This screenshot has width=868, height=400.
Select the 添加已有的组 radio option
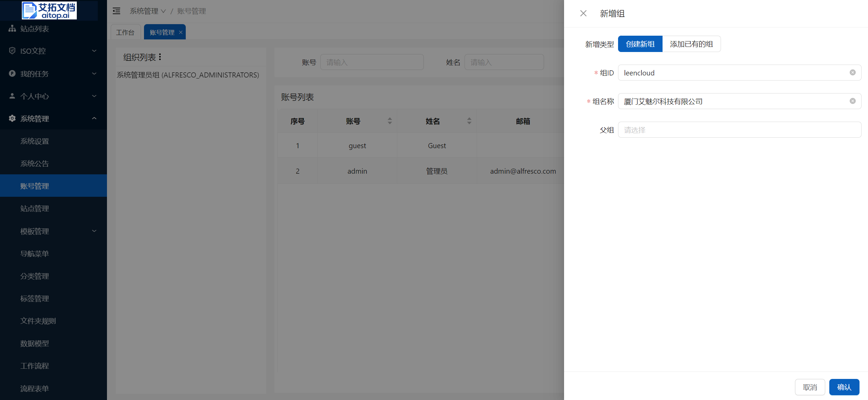pyautogui.click(x=691, y=44)
